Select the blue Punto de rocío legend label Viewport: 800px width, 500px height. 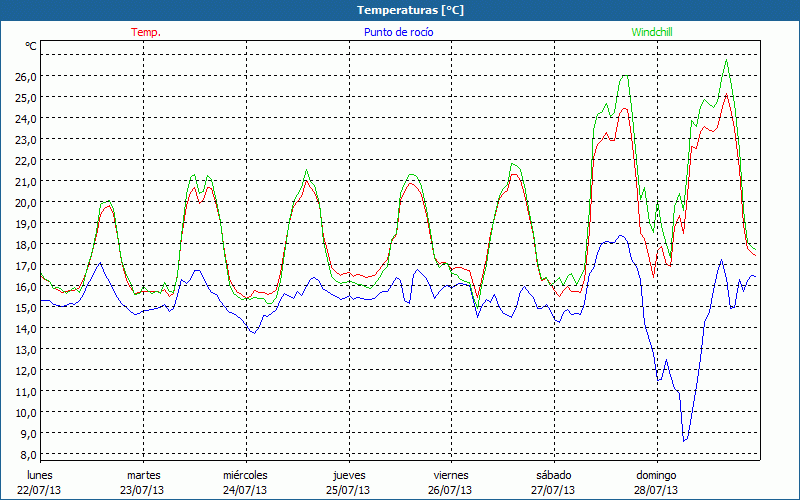(x=398, y=32)
